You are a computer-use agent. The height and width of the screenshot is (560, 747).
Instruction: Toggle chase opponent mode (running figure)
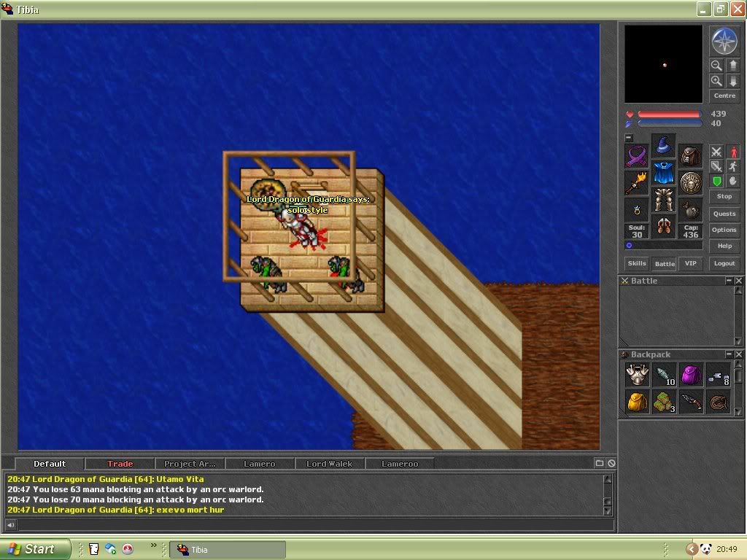click(x=732, y=166)
